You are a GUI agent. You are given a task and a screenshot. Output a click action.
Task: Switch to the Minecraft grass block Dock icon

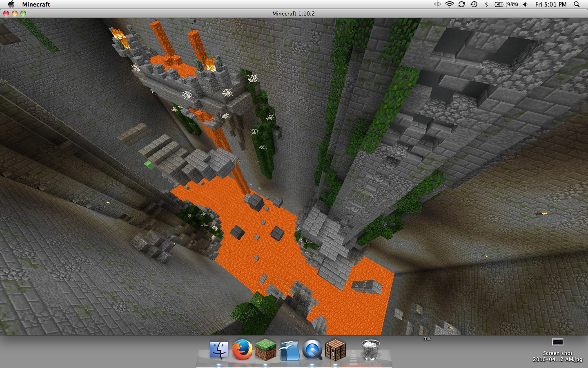(265, 350)
